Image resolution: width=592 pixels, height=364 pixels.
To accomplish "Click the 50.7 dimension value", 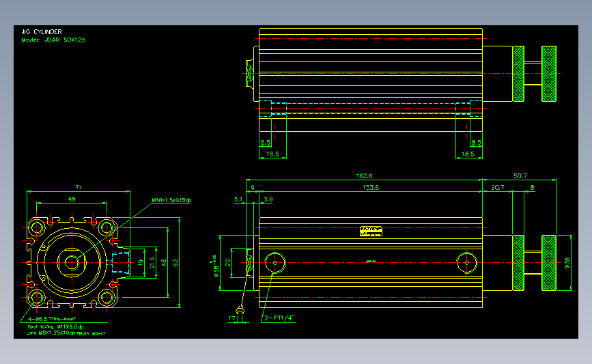I will tap(520, 176).
